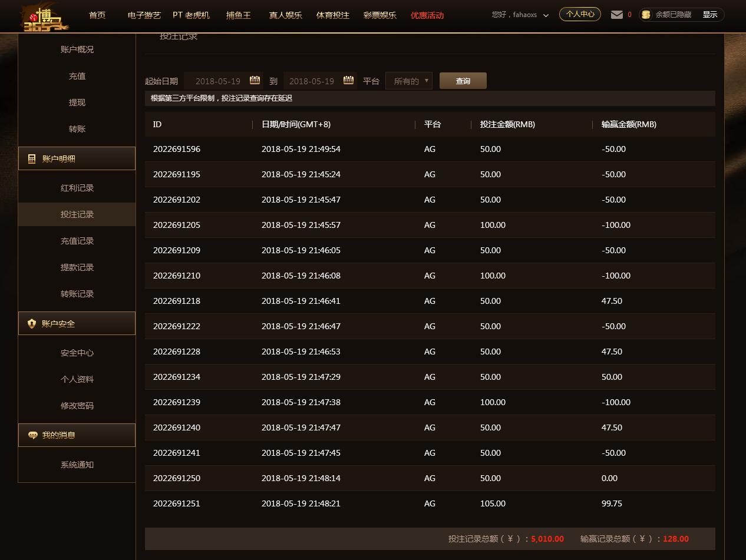This screenshot has width=746, height=560.
Task: Select record ID 2022691205
Action: [177, 225]
